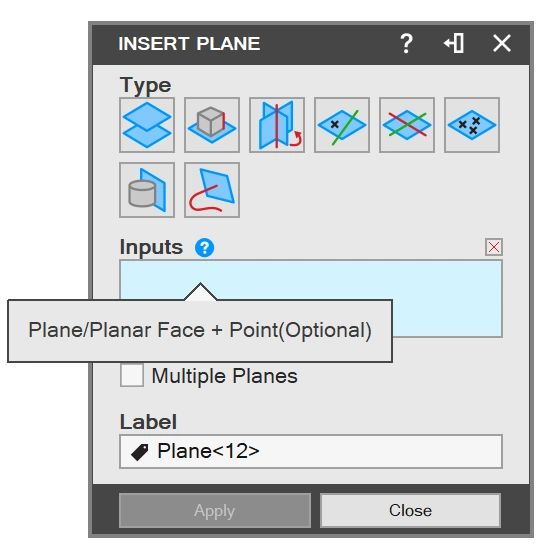The height and width of the screenshot is (557, 554).
Task: Open the blue Inputs help icon
Action: 205,248
